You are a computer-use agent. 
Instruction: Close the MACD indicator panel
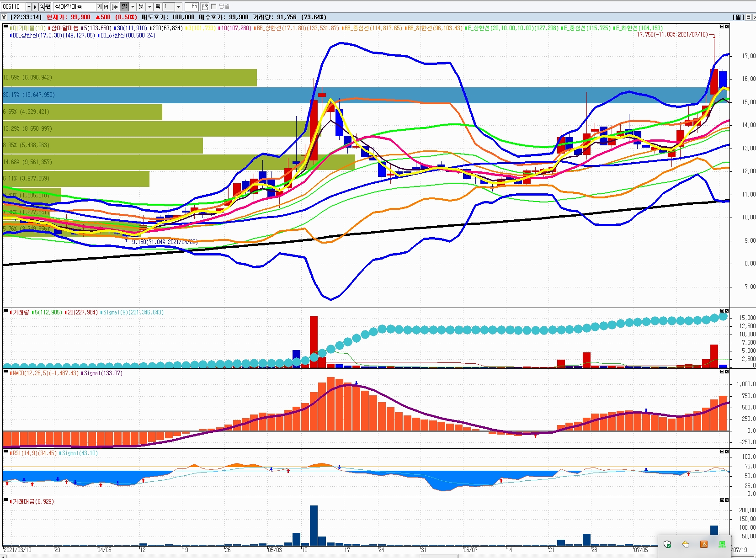[727, 372]
